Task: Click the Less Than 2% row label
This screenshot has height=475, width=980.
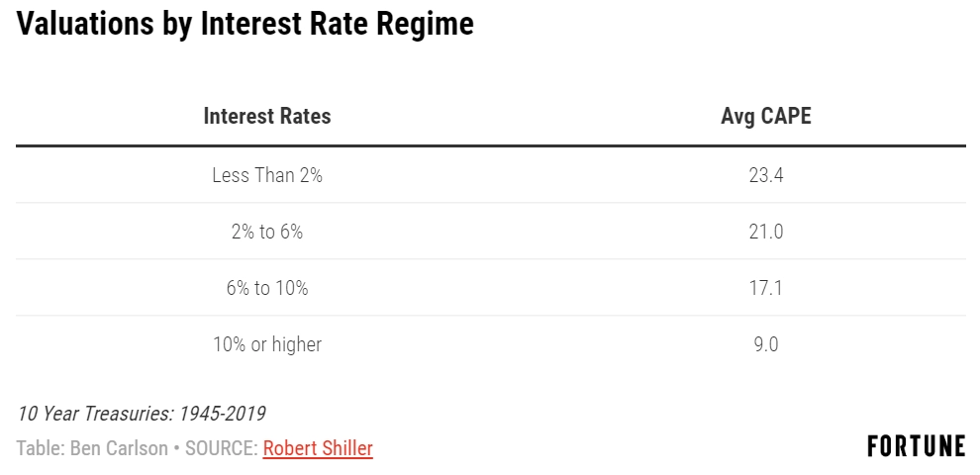Action: pos(267,175)
